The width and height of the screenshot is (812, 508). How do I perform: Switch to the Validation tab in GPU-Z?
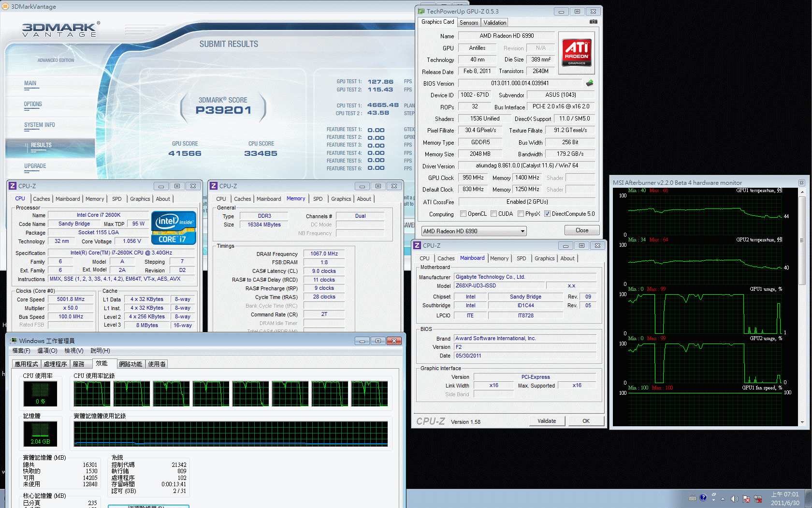495,23
